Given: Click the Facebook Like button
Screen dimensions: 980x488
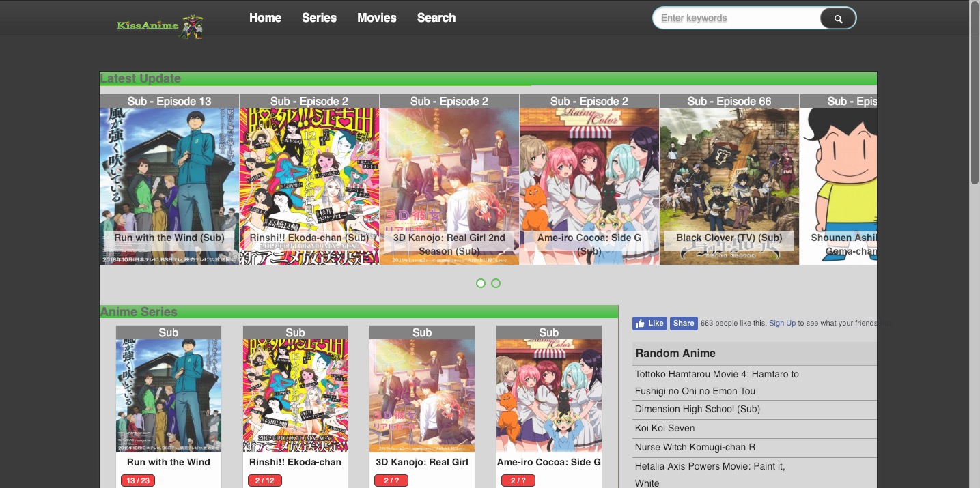Looking at the screenshot, I should point(649,324).
